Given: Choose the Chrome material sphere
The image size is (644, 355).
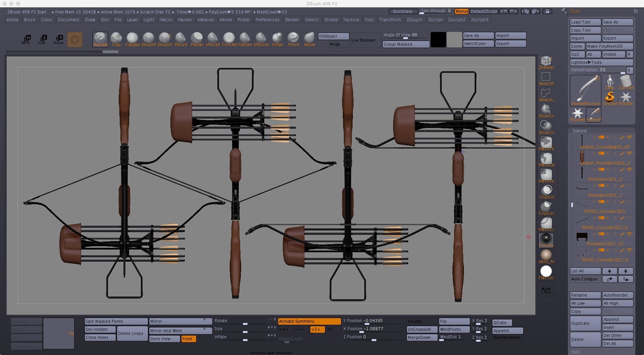Looking at the screenshot, I should (546, 240).
